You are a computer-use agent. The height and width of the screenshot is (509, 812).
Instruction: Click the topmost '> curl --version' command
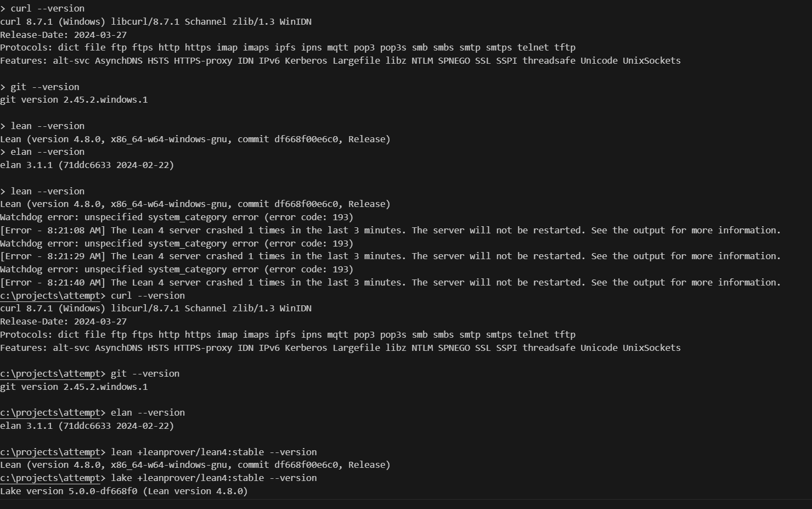click(x=42, y=8)
